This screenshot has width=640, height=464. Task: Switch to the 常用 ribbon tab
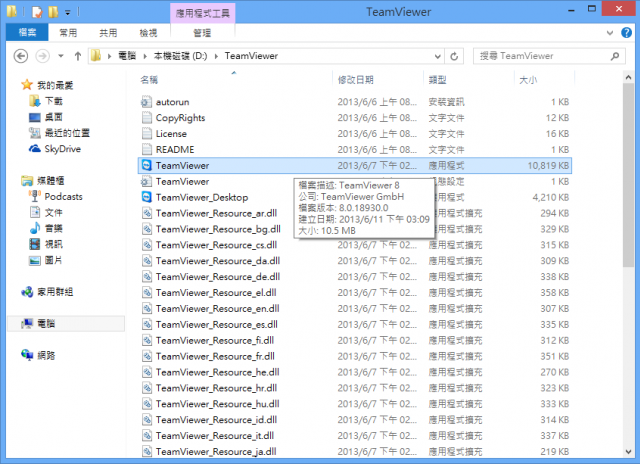point(68,33)
